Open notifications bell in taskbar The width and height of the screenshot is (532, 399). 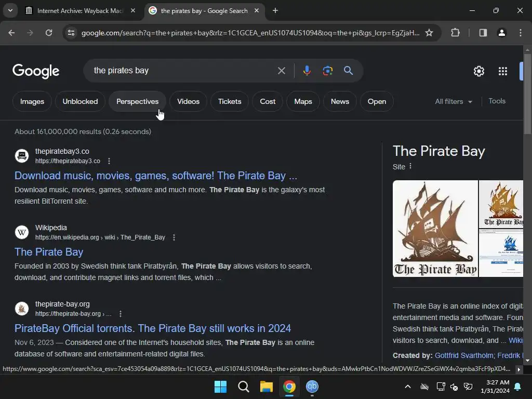(518, 387)
